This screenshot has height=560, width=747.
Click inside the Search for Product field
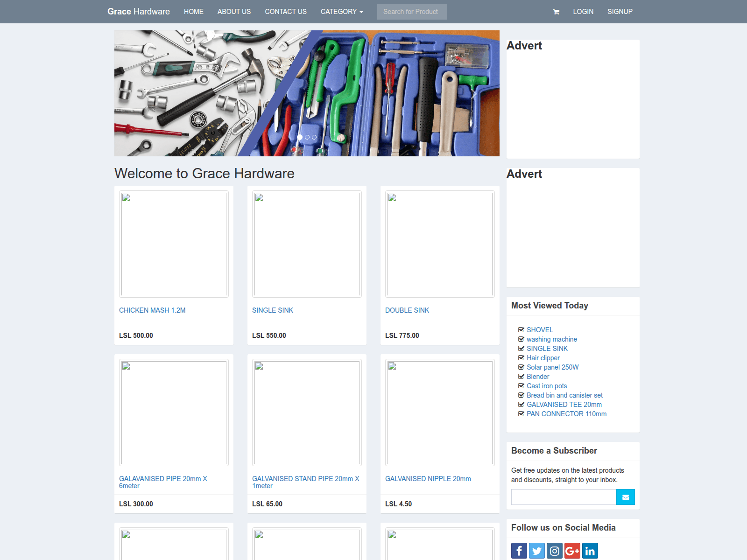pos(412,12)
